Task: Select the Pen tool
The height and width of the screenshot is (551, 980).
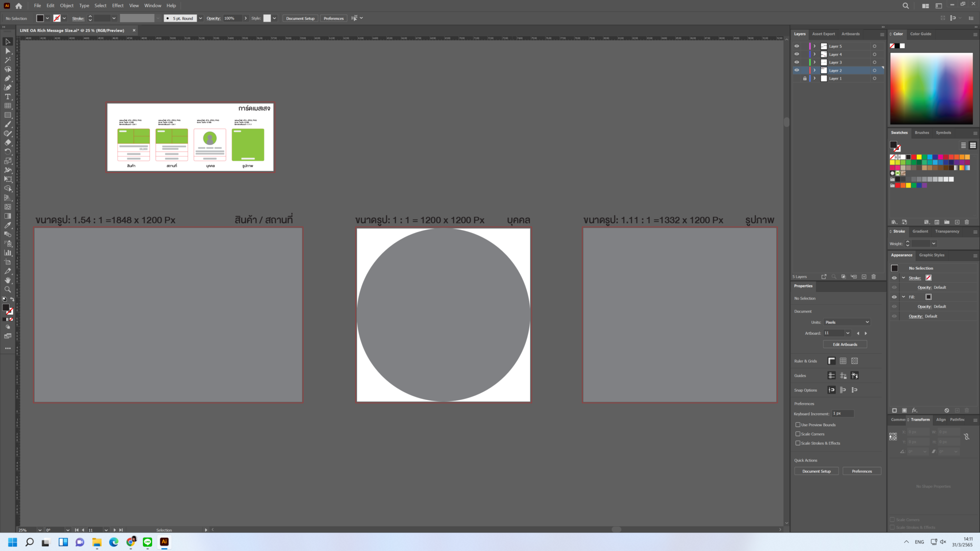Action: tap(8, 78)
